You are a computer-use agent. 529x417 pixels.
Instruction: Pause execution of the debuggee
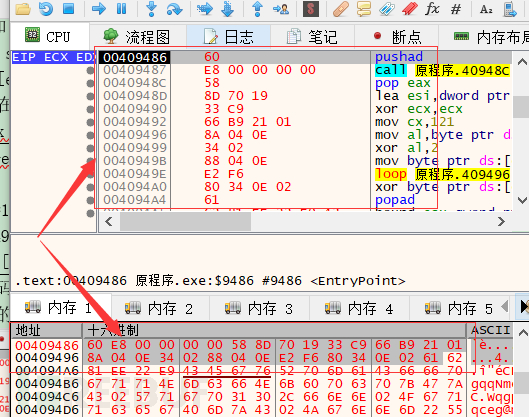pyautogui.click(x=121, y=8)
